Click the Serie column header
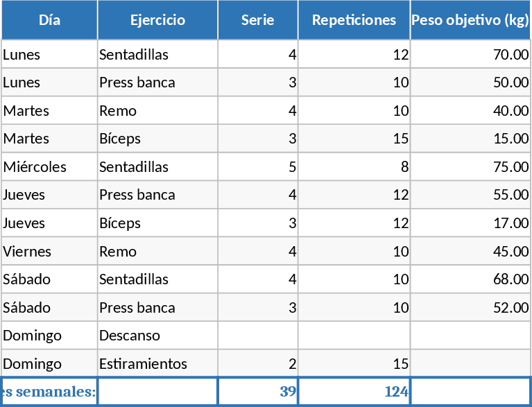This screenshot has height=407, width=532. (257, 20)
